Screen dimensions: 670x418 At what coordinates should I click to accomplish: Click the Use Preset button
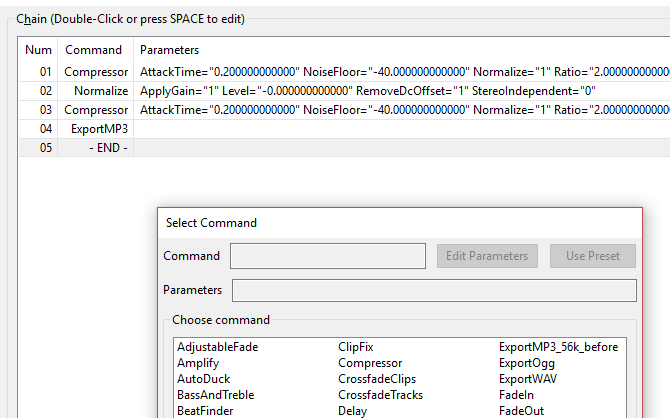click(x=592, y=256)
